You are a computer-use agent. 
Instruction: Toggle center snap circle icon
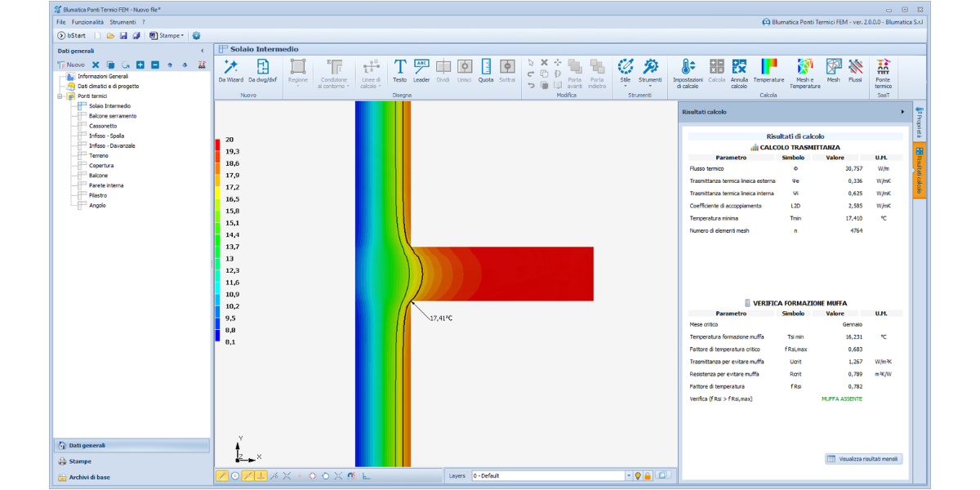point(235,475)
